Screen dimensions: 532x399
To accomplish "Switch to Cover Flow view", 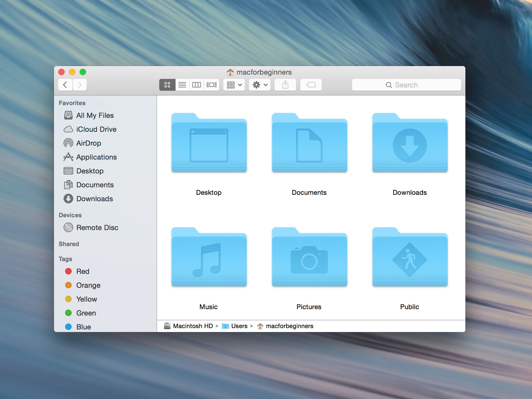I will tap(211, 85).
